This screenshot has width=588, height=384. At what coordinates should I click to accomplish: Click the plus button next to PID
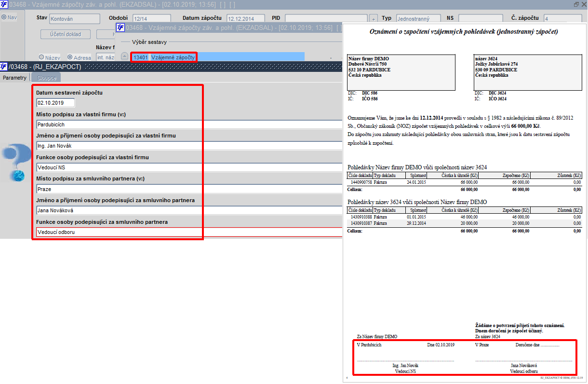(x=374, y=19)
